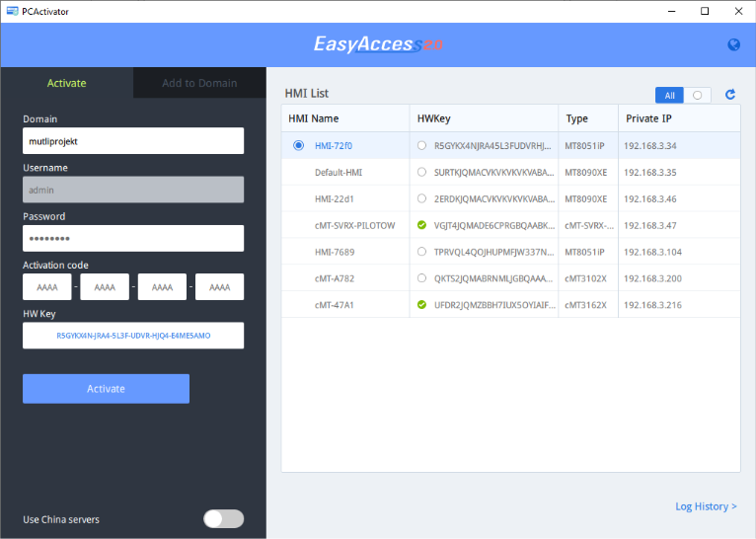Viewport: 756px width, 539px height.
Task: Click the status circle for Default-HMI HWKey
Action: [421, 172]
